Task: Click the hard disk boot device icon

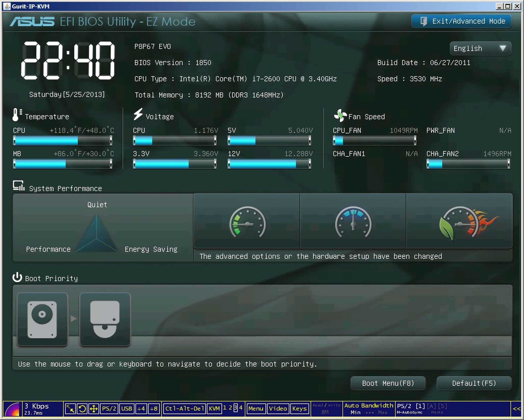Action: (42, 319)
